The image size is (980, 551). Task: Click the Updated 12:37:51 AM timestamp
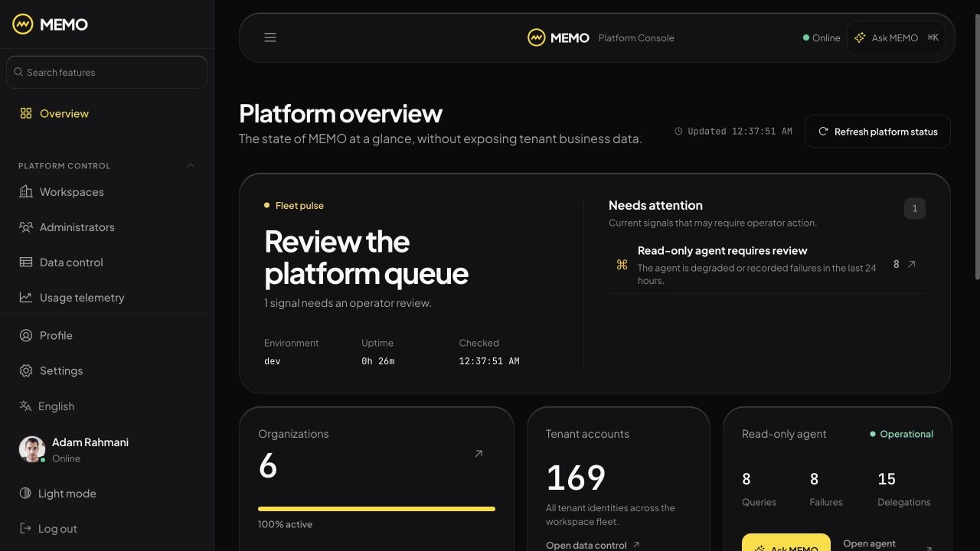tap(733, 132)
